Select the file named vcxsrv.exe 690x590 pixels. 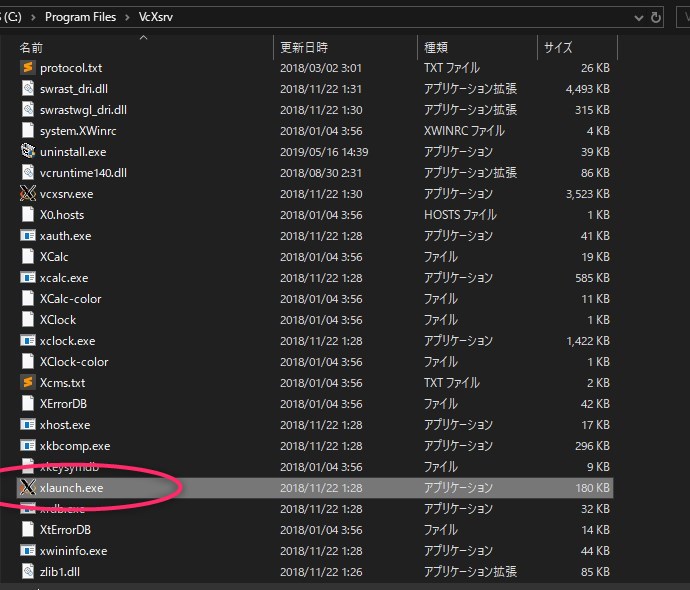coord(66,194)
